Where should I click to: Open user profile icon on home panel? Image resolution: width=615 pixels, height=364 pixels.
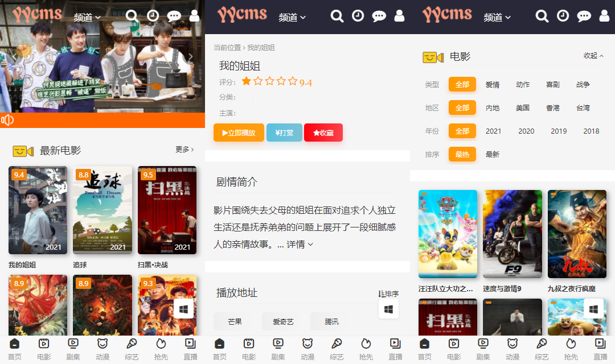pyautogui.click(x=194, y=16)
